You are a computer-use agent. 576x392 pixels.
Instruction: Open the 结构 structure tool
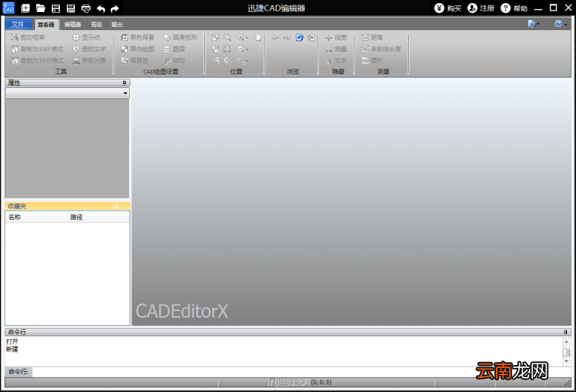(175, 61)
